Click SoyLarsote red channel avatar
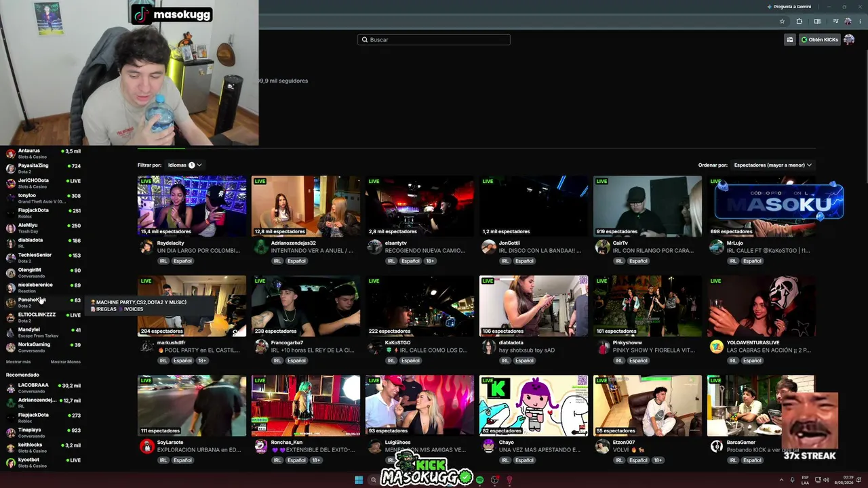The height and width of the screenshot is (488, 868). pos(146,446)
